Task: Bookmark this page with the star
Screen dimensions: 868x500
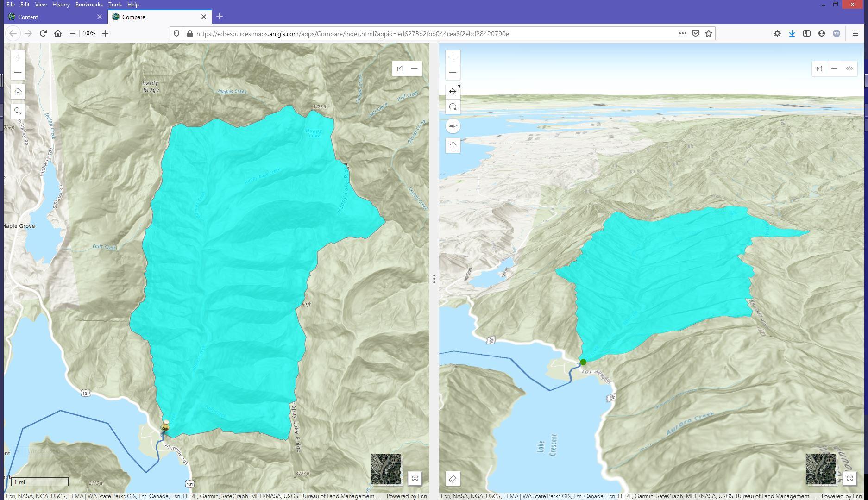Action: [708, 33]
